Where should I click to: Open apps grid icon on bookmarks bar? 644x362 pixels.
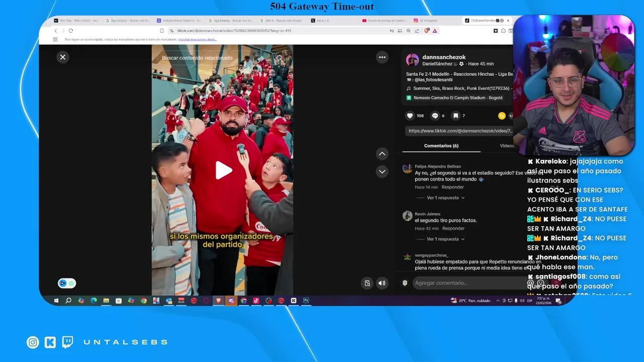point(55,39)
